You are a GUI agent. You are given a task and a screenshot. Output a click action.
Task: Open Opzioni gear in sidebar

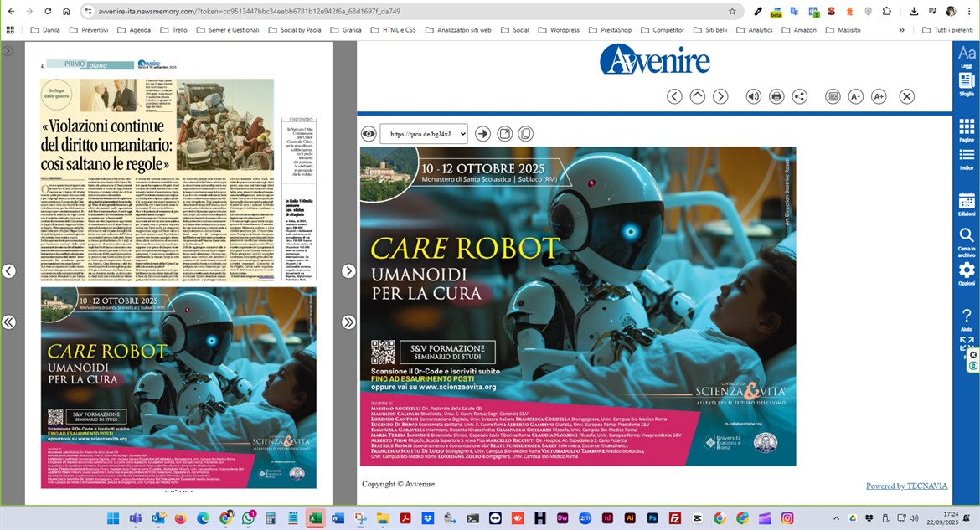click(x=967, y=274)
